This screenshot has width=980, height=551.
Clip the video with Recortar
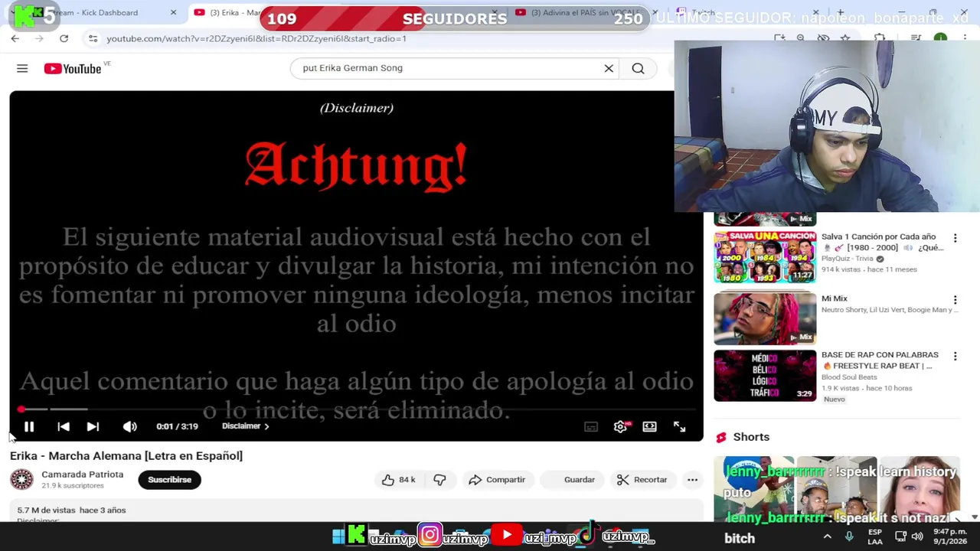click(642, 480)
